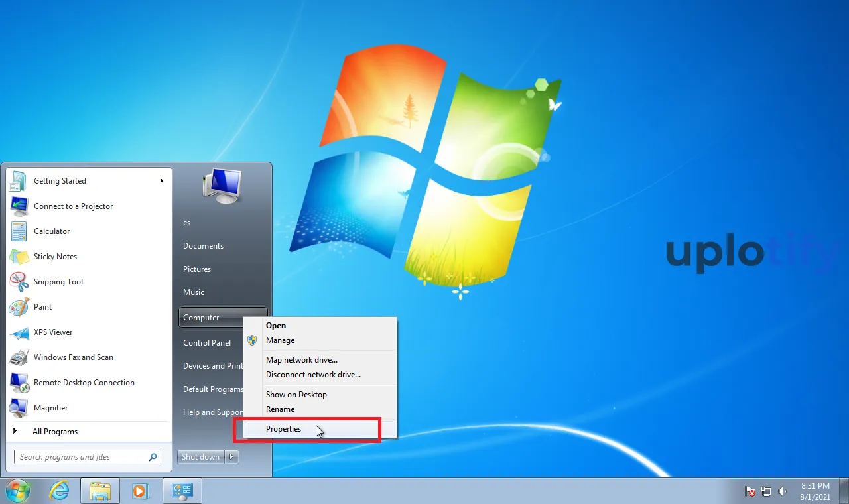Launch the Calculator icon
This screenshot has width=849, height=504.
pos(19,231)
